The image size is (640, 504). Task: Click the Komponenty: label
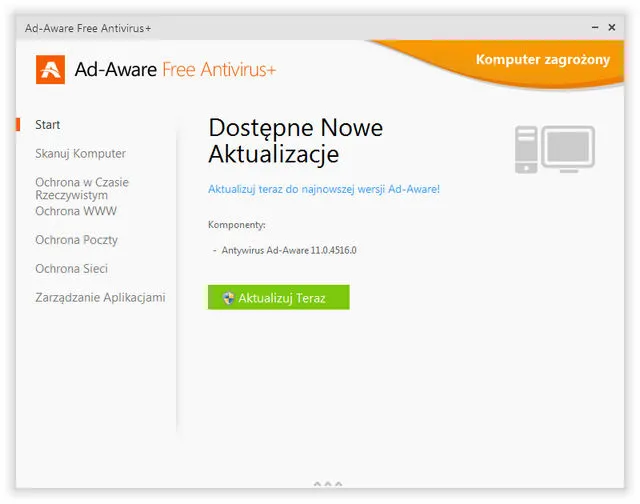(x=237, y=225)
